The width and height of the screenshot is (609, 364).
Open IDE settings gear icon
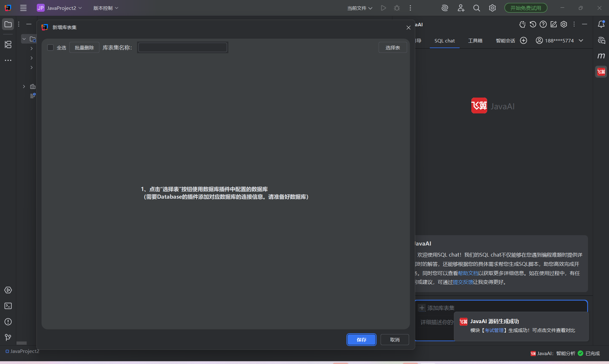(x=492, y=8)
